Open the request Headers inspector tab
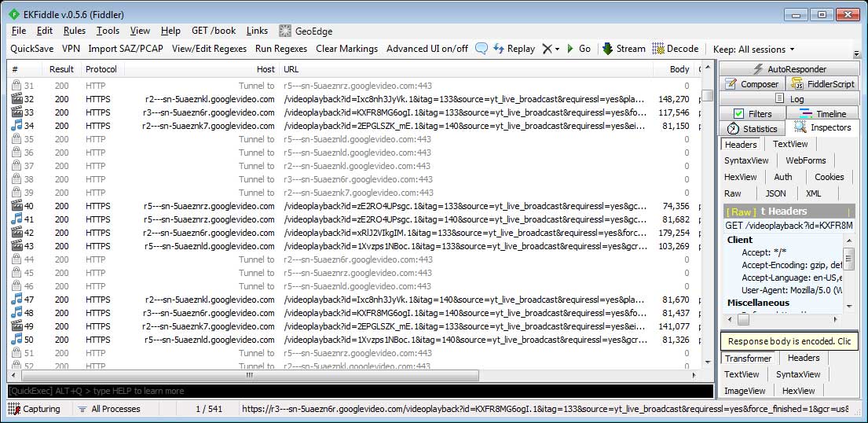The width and height of the screenshot is (868, 423). click(741, 144)
